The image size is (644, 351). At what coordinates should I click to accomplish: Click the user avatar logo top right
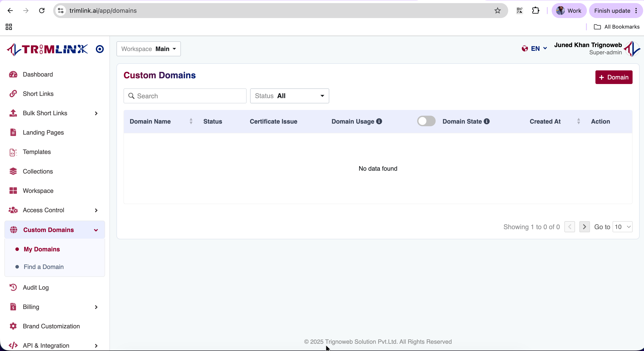(632, 49)
